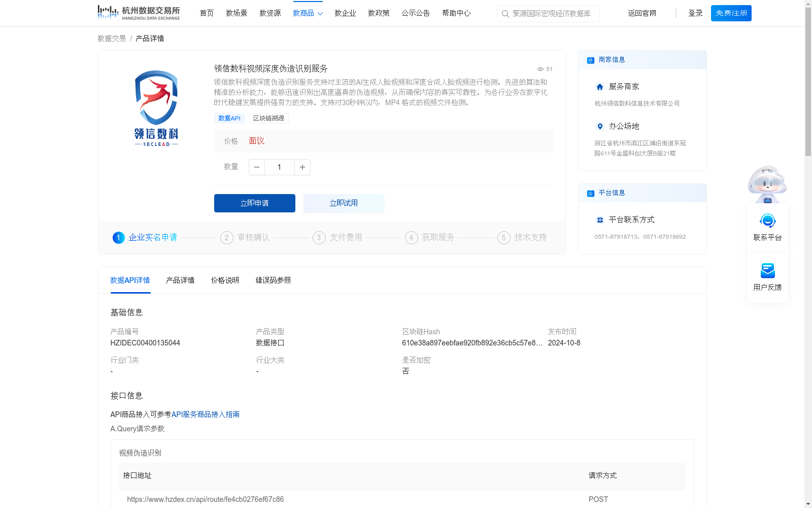Click the platform phone numbers text
Viewport: 812px width, 508px height.
coord(640,237)
